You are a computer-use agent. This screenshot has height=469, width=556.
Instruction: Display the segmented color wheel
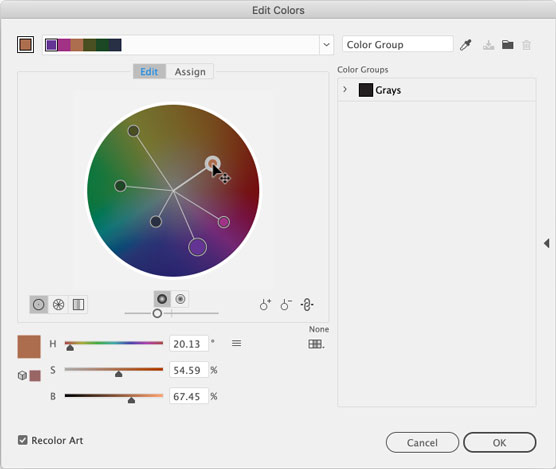[59, 305]
